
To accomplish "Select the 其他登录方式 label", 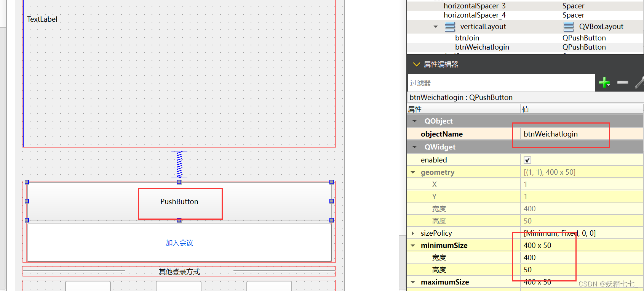I will pos(179,272).
